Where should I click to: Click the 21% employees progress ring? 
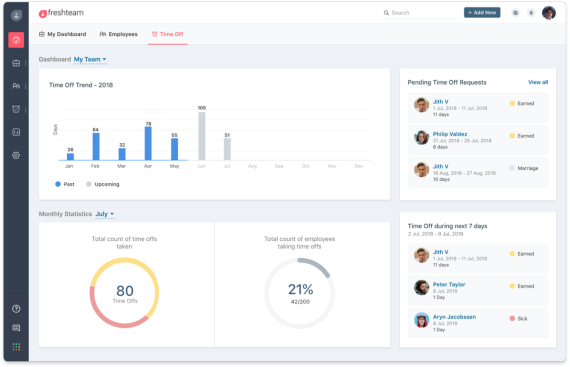(300, 293)
